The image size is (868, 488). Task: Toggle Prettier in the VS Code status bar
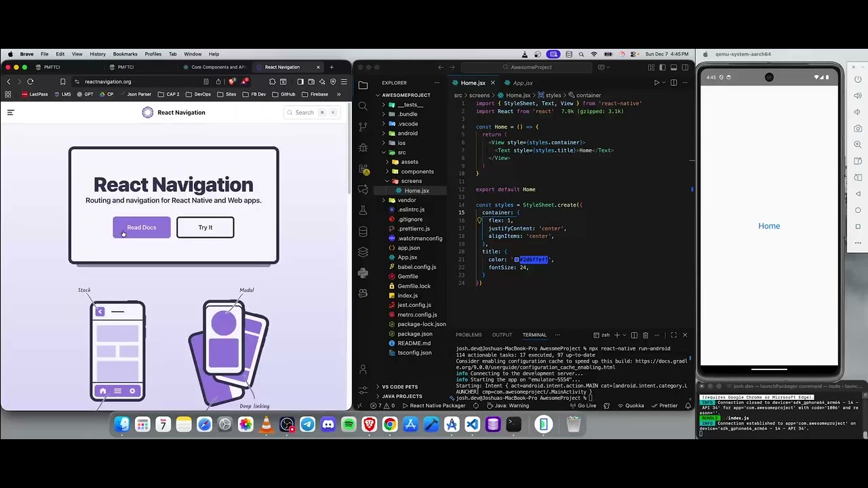[x=665, y=406]
